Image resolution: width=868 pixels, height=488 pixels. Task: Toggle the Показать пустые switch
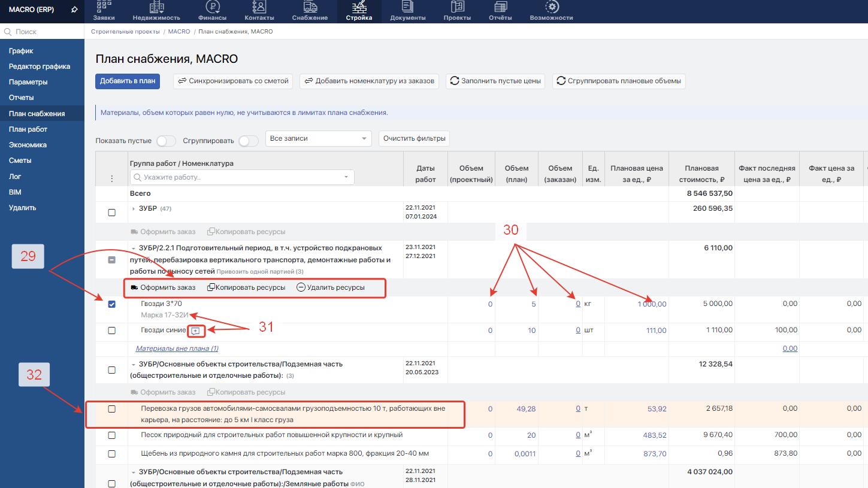click(x=166, y=141)
